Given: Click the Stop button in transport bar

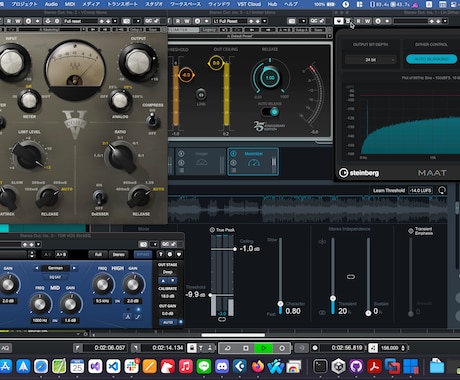Looking at the screenshot, I should 246,348.
